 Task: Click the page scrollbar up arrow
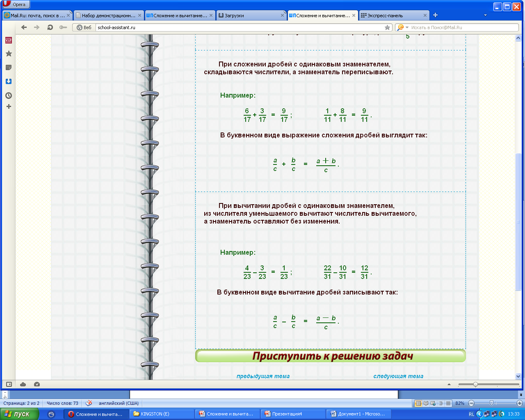518,38
